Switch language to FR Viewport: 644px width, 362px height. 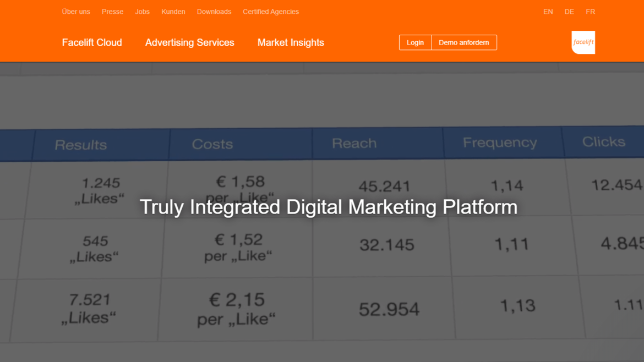click(590, 12)
